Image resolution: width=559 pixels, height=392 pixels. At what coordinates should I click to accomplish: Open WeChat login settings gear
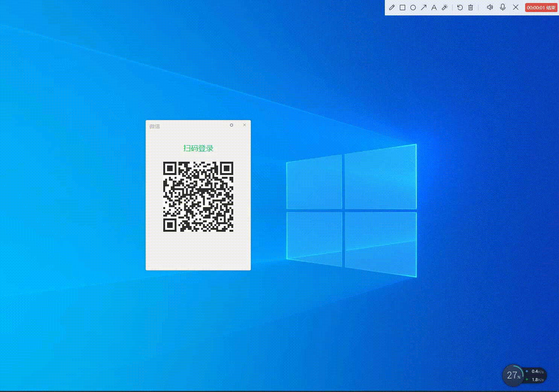point(231,125)
